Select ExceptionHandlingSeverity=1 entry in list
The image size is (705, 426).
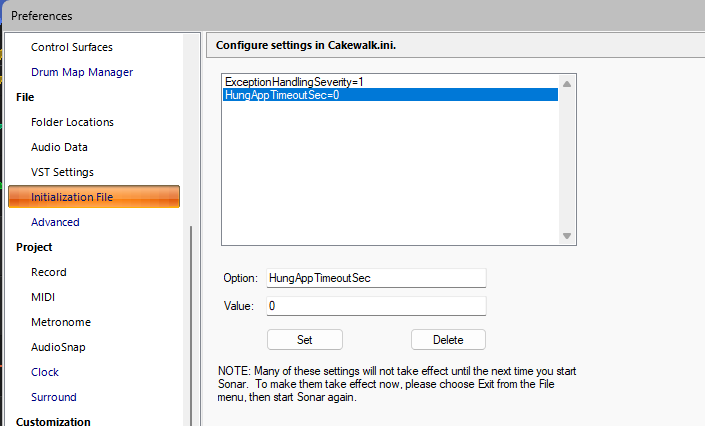[x=390, y=82]
